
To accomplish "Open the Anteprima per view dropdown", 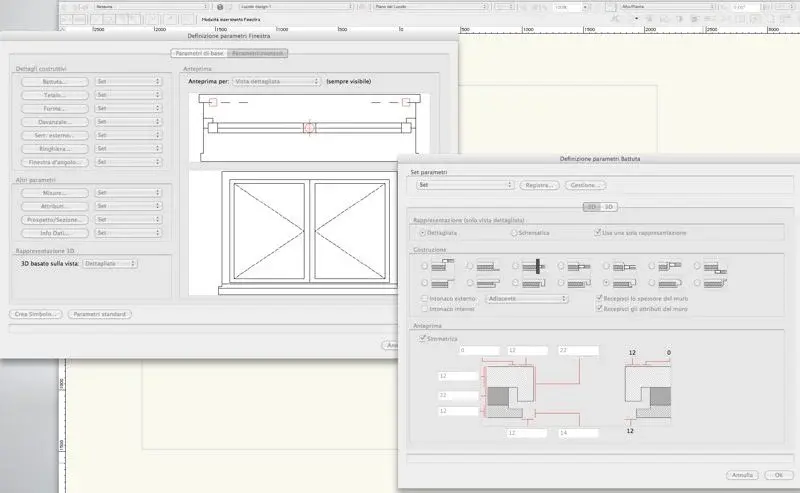I will tap(275, 81).
